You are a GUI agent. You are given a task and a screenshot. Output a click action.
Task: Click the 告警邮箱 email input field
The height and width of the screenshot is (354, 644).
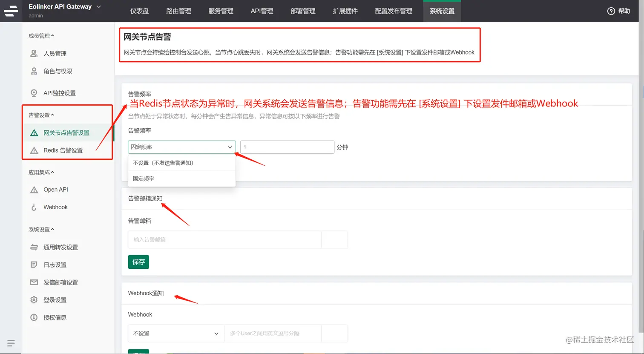pos(224,239)
